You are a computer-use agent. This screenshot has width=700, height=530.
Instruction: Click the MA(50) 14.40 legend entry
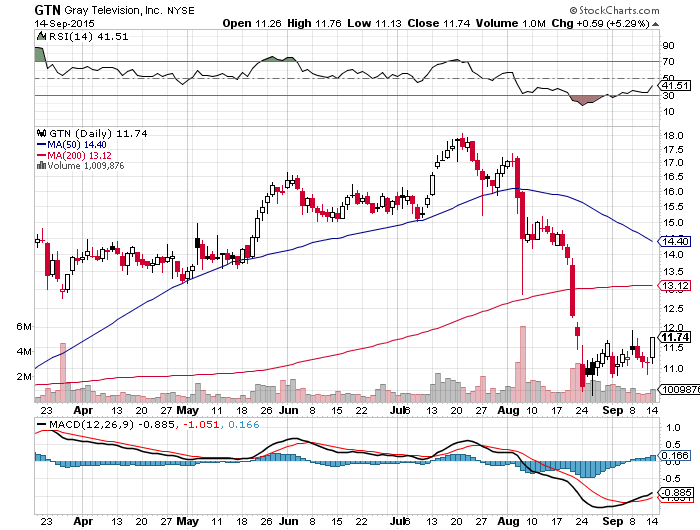click(x=77, y=144)
